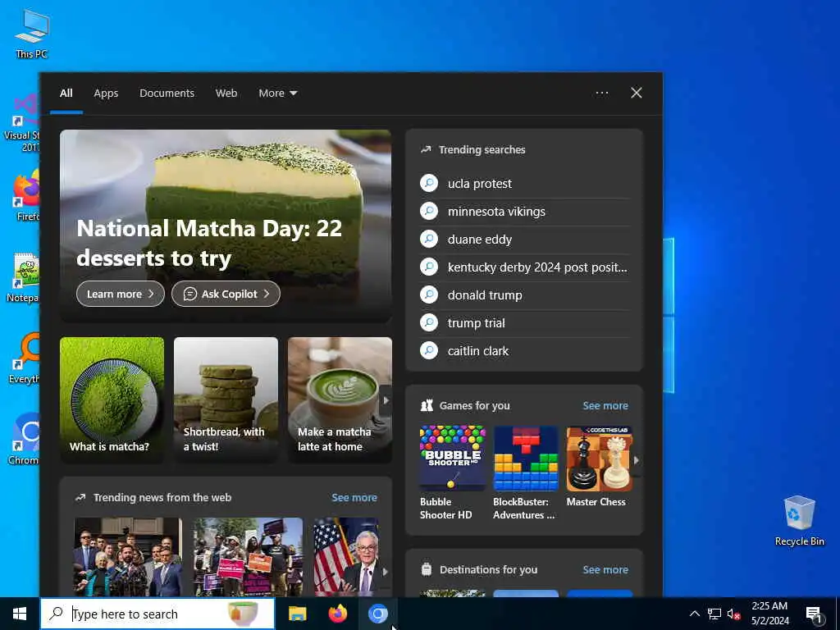This screenshot has width=840, height=630.
Task: Open the Make a matcha latte card
Action: 340,399
